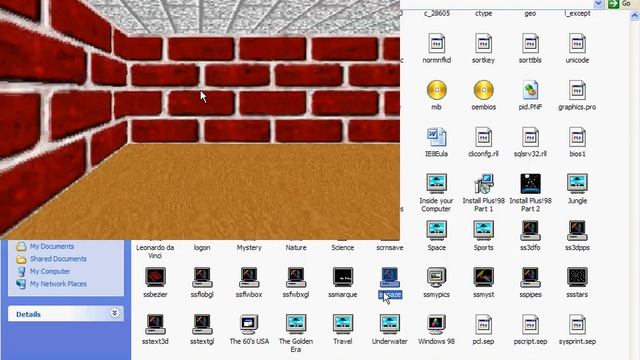Viewport: 640px width, 360px height.
Task: Select the cliconfg.rll file icon
Action: [x=483, y=137]
